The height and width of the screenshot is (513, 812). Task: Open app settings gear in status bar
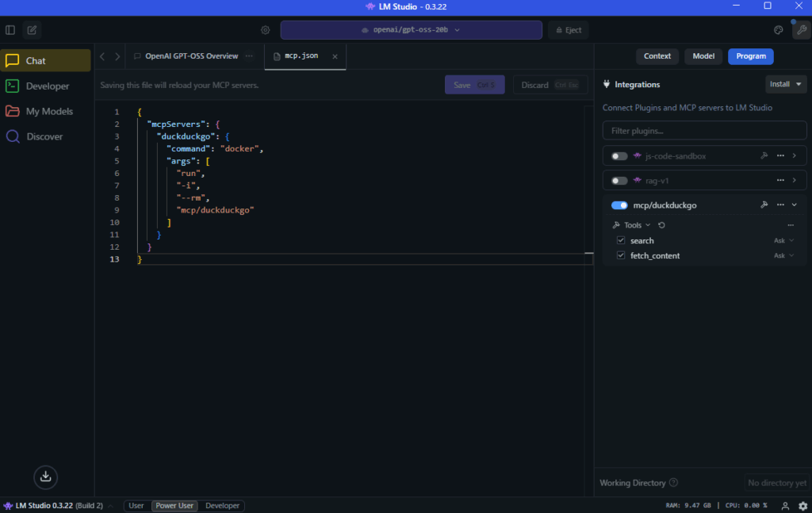click(x=802, y=506)
